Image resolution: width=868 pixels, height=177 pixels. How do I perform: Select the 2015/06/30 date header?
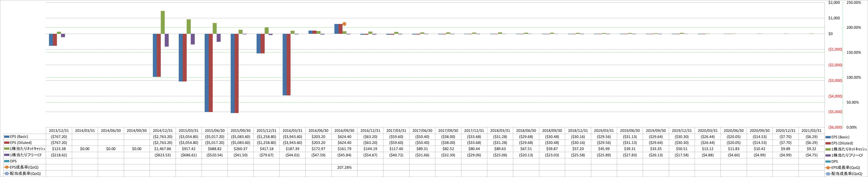215,130
